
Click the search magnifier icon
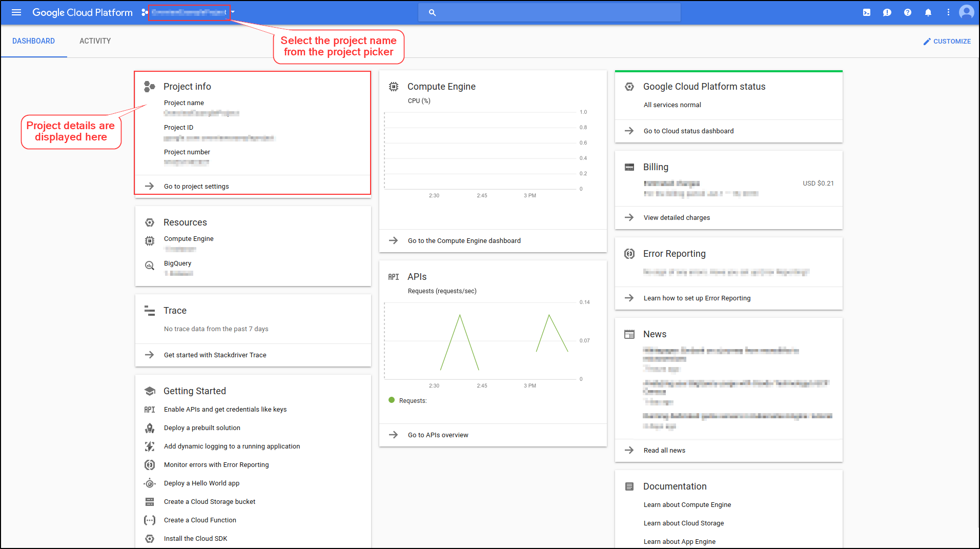pyautogui.click(x=432, y=12)
